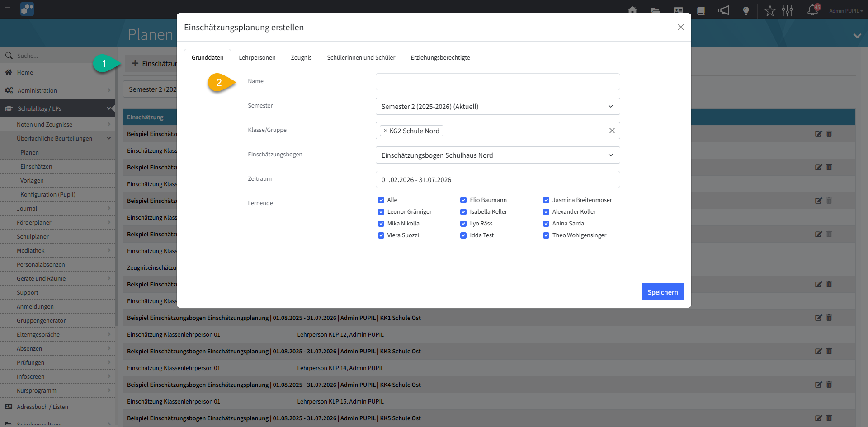Click the PUPIL hexagon app logo
Image resolution: width=868 pixels, height=427 pixels.
(27, 9)
